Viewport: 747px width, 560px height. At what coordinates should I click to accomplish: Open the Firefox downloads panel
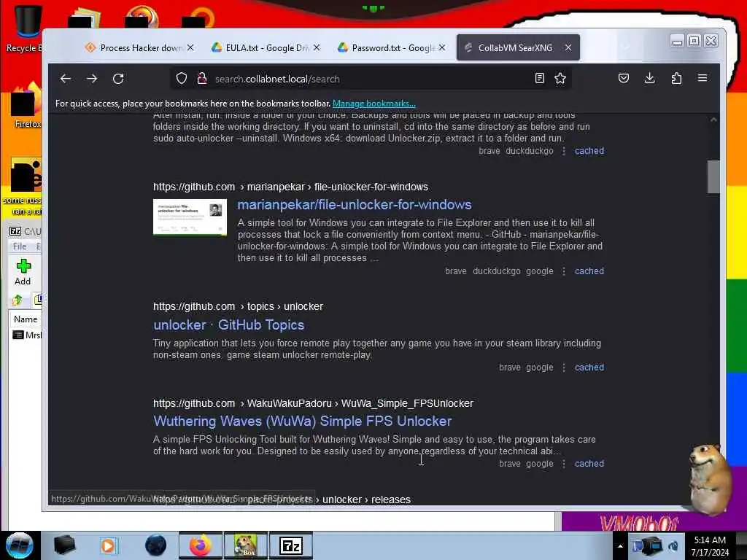649,78
